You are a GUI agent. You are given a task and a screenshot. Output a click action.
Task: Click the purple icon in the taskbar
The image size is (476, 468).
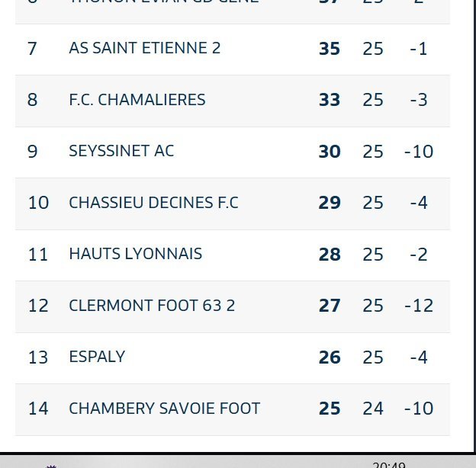[51, 466]
